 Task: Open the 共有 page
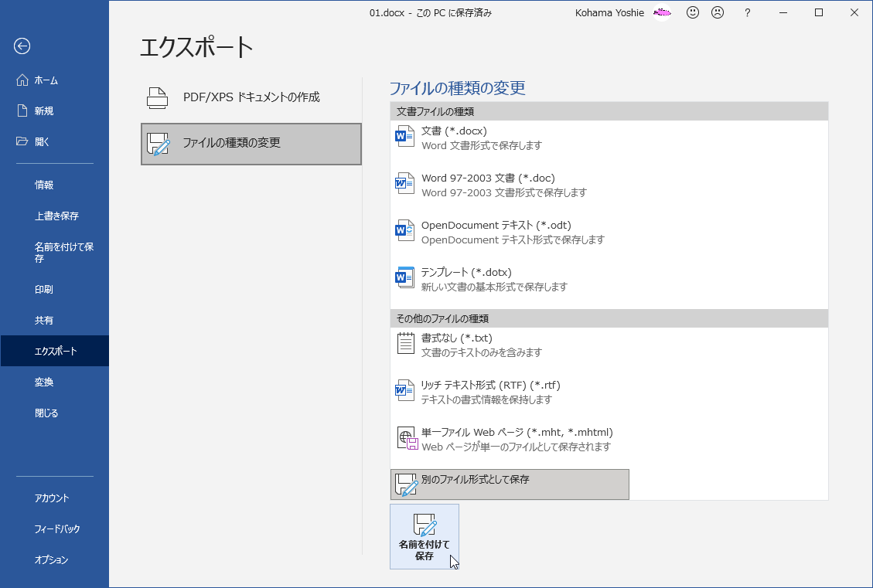[x=55, y=321]
